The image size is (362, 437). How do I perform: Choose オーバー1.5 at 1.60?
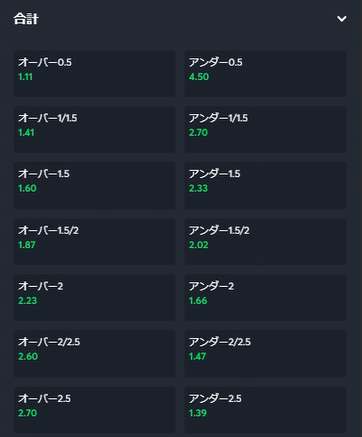tap(94, 185)
